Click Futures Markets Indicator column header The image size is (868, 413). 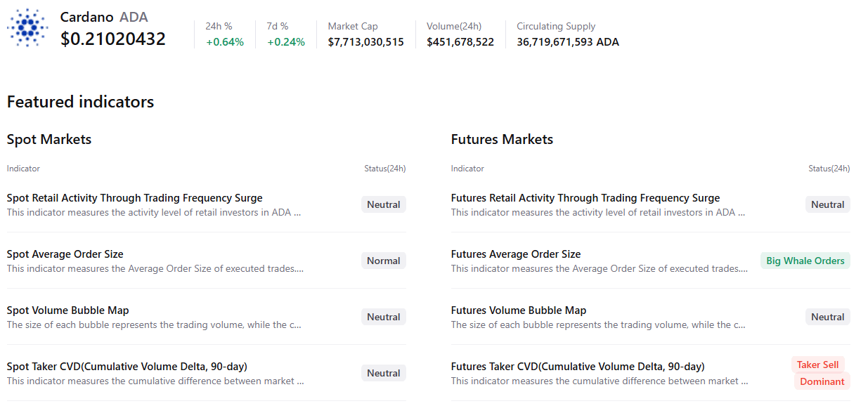tap(467, 169)
